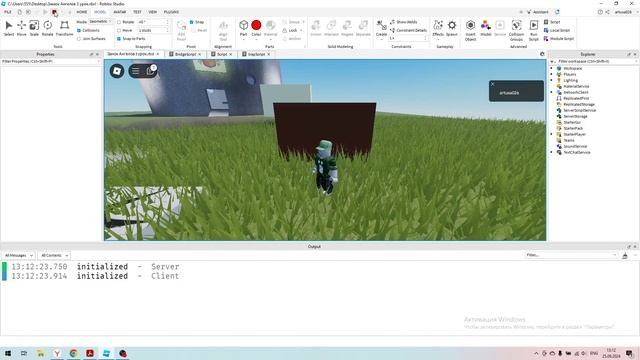This screenshot has height=360, width=640.
Task: Click the Assistant button in the title area
Action: click(x=538, y=12)
